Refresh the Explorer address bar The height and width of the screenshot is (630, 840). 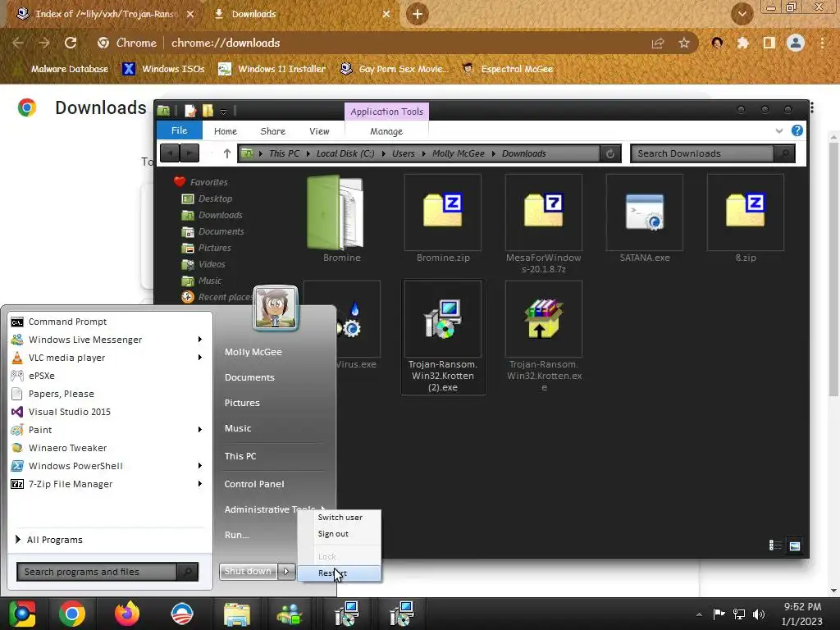tap(610, 153)
